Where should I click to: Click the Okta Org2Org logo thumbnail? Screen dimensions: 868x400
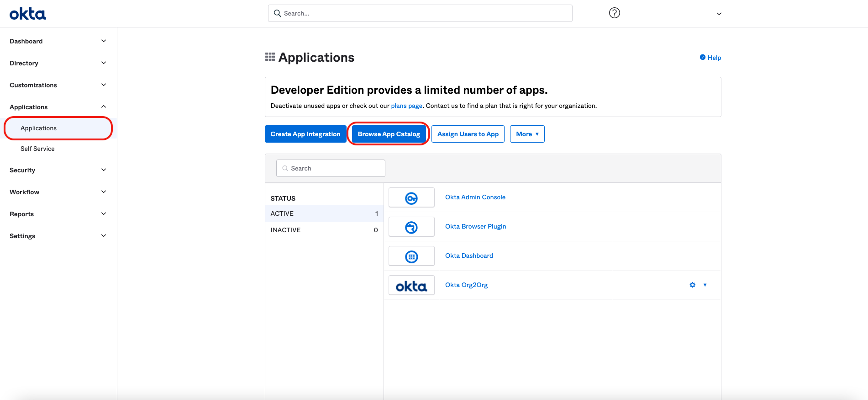[x=411, y=286]
